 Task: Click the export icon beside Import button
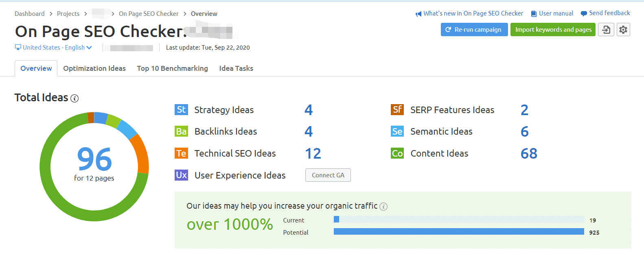point(606,30)
